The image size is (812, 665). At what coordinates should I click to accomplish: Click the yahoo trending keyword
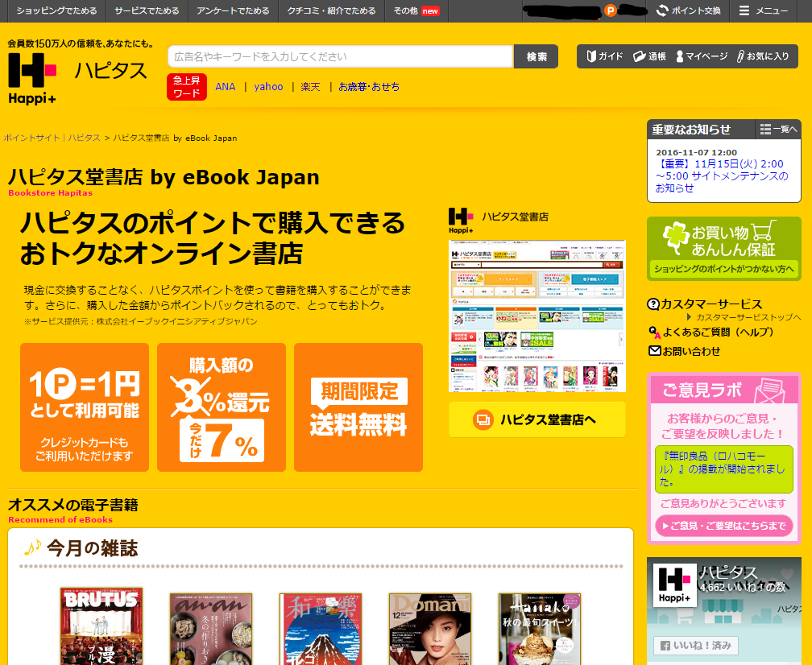268,87
